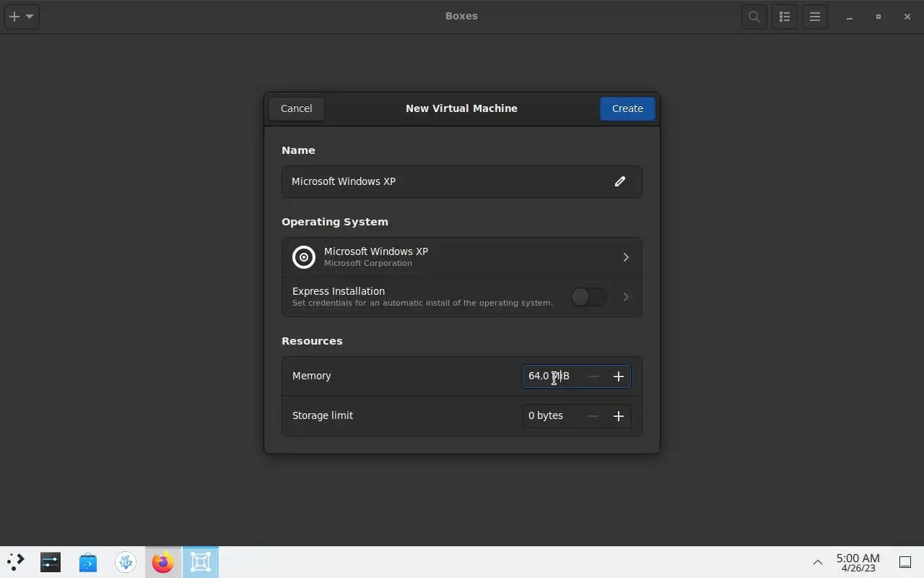The image size is (924, 578).
Task: Expand Express Installation settings chevron
Action: [x=626, y=297]
